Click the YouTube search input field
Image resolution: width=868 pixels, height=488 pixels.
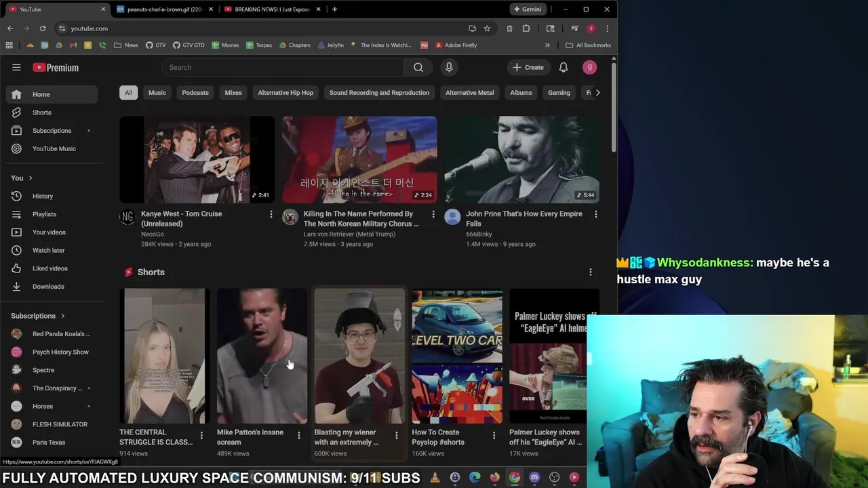pos(283,67)
